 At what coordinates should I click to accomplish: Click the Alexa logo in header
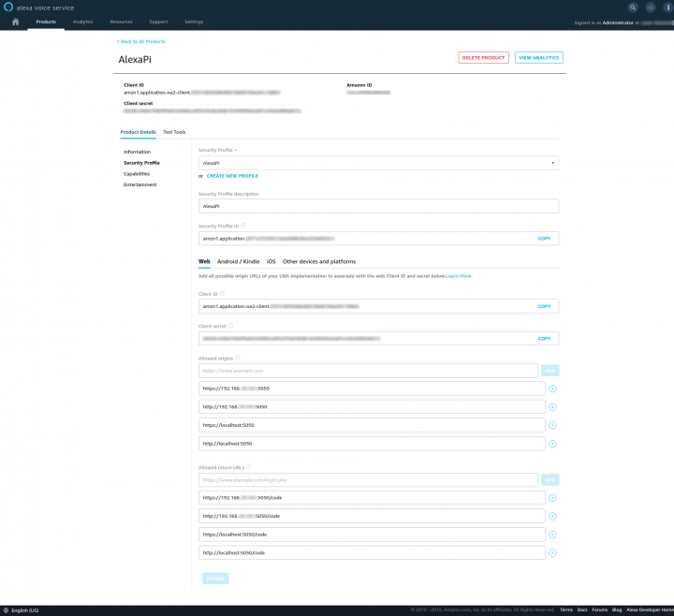[8, 7]
